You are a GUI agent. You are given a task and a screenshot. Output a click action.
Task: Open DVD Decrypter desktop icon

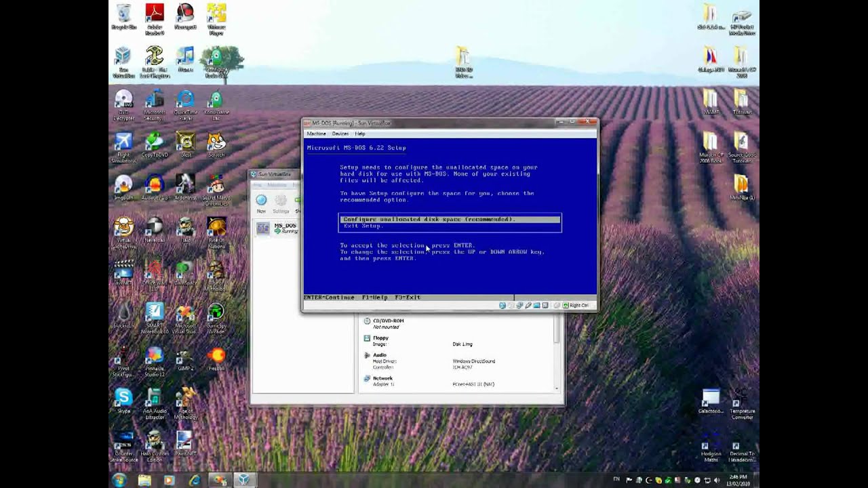tap(123, 106)
